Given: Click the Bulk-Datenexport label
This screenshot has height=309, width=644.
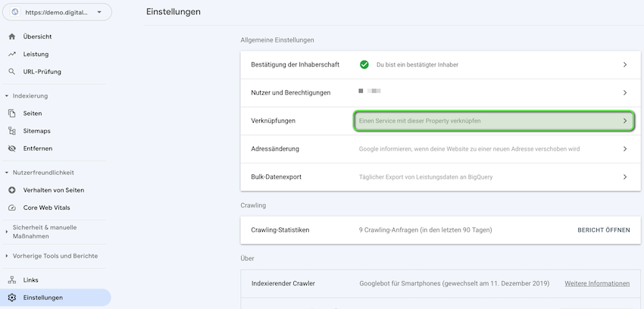Looking at the screenshot, I should [x=276, y=177].
